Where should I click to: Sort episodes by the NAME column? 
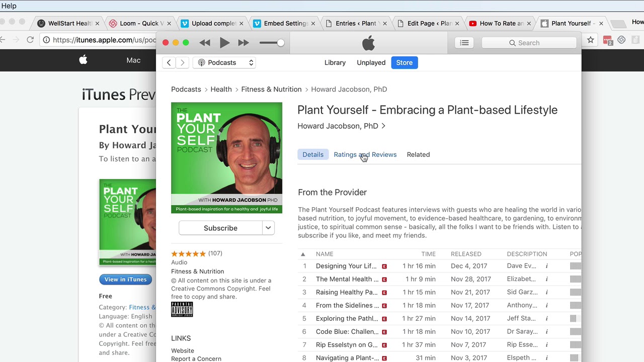click(x=325, y=254)
